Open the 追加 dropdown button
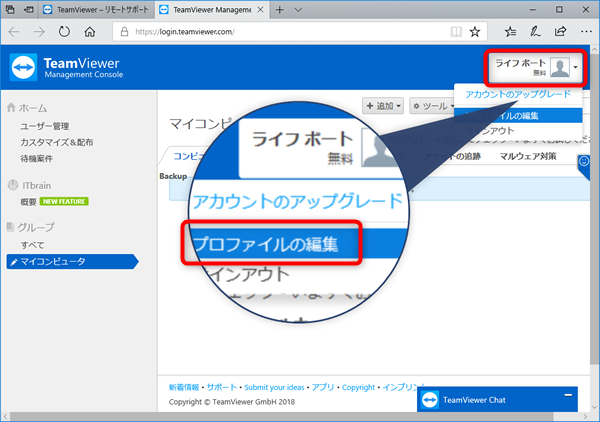Screen dimensions: 600x422 pyautogui.click(x=383, y=106)
